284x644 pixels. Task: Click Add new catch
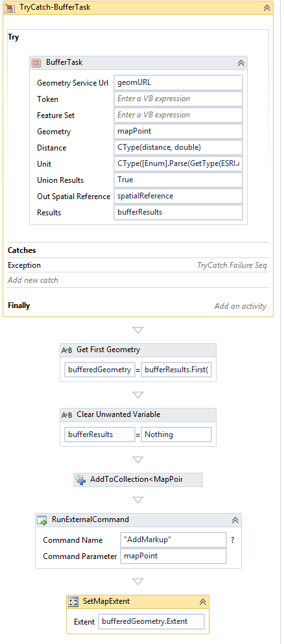[33, 280]
